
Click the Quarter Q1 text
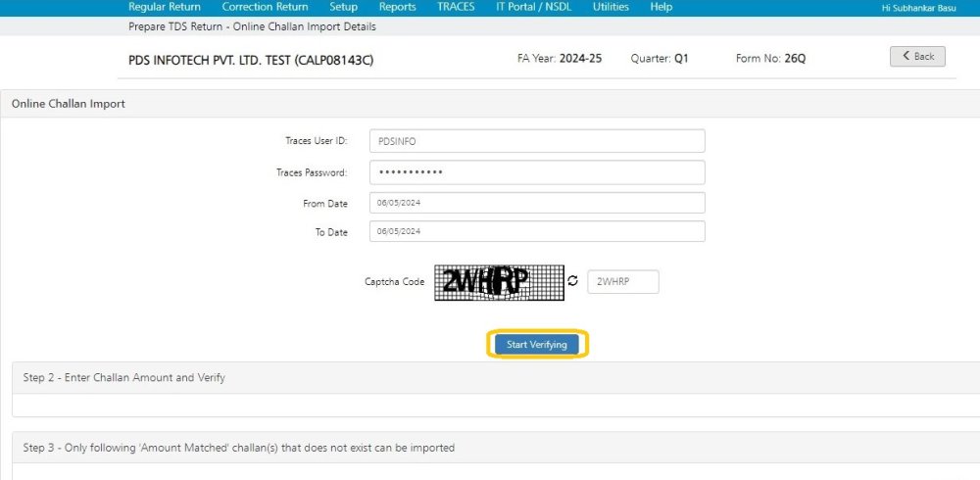click(660, 59)
